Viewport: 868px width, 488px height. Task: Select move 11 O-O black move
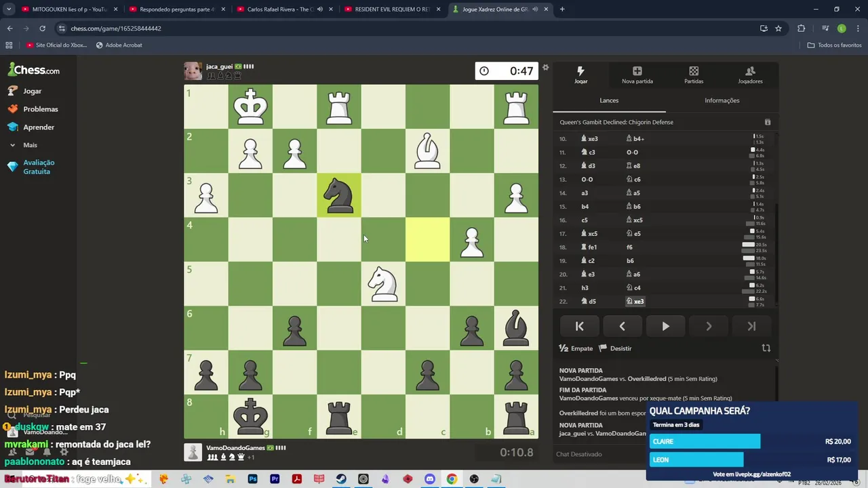(x=632, y=152)
